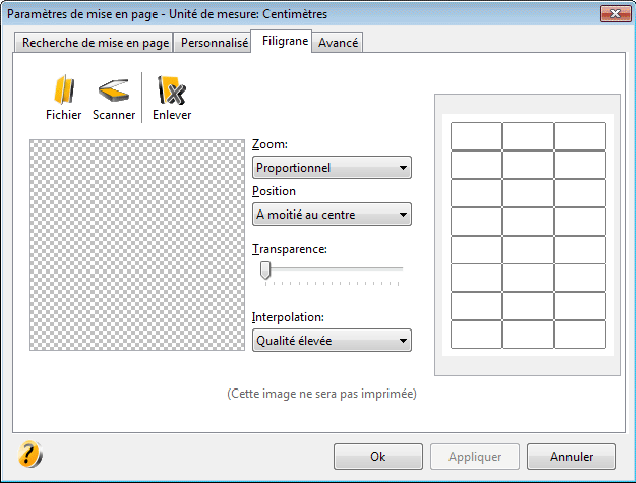The height and width of the screenshot is (483, 636).
Task: Confirm with the Ok button
Action: click(x=378, y=457)
